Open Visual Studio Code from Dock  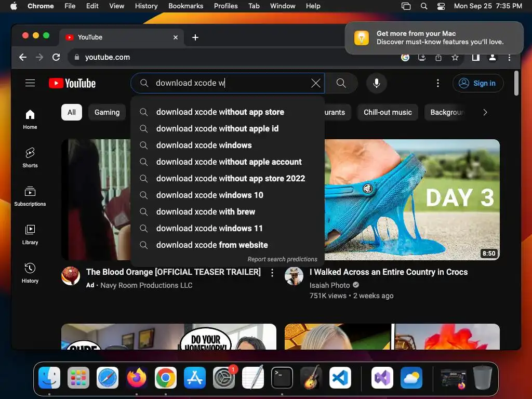point(340,378)
